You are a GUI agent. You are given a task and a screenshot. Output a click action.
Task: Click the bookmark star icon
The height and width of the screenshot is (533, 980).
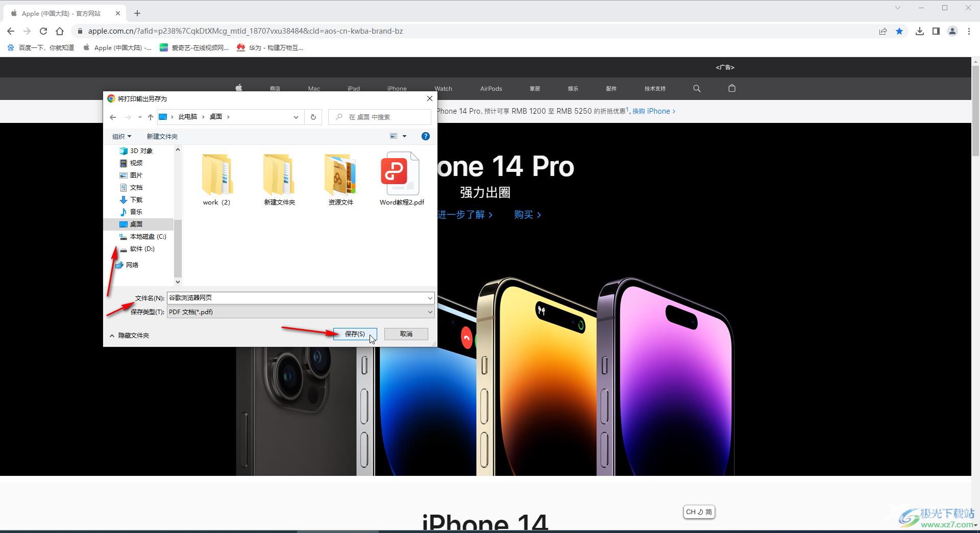click(x=899, y=31)
